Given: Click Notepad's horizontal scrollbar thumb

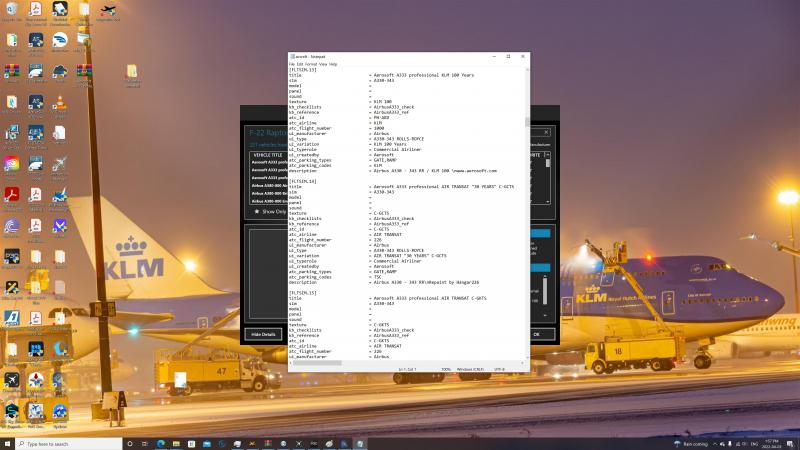Looking at the screenshot, I should click(x=317, y=363).
